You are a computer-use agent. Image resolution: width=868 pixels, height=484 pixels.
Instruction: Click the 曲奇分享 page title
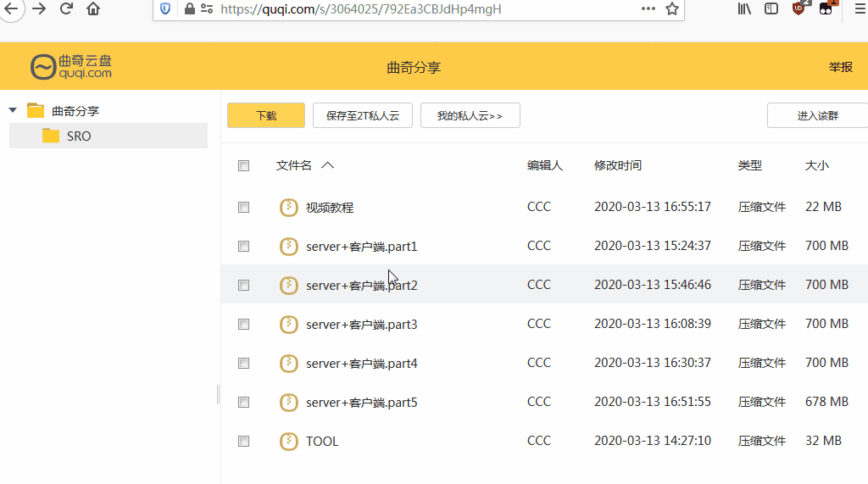(x=414, y=68)
